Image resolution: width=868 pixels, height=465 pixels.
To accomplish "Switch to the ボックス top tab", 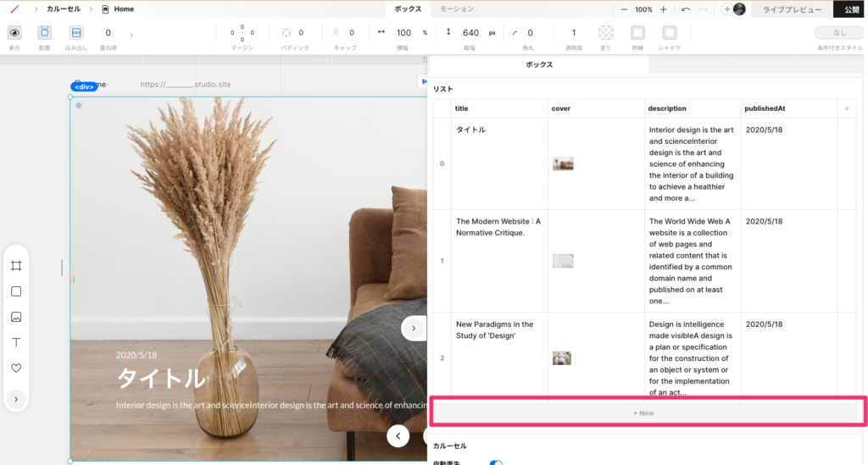I will pyautogui.click(x=408, y=8).
